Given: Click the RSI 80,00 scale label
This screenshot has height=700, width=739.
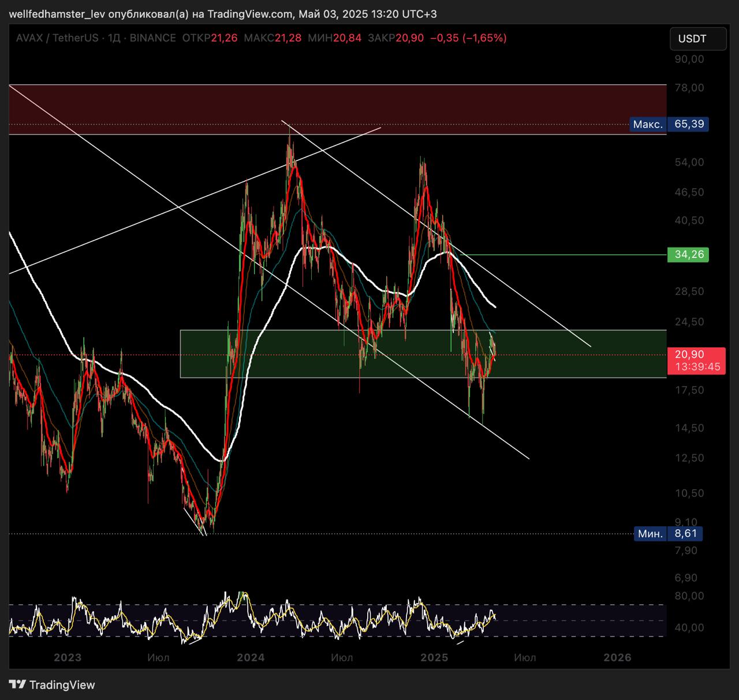Looking at the screenshot, I should click(x=689, y=596).
